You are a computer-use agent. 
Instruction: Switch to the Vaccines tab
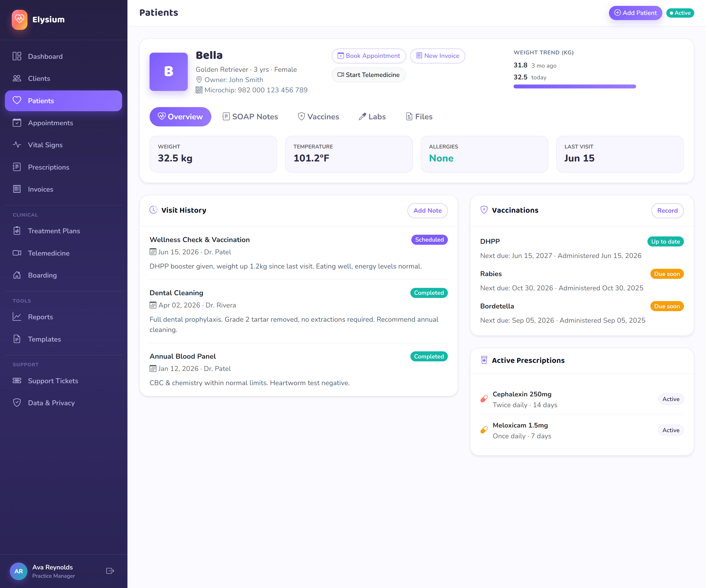click(x=318, y=117)
